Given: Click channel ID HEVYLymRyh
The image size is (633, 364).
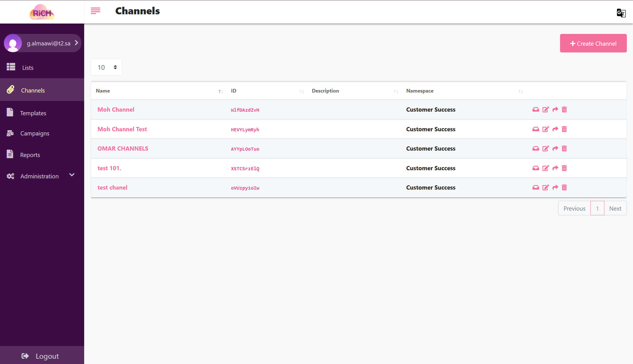Looking at the screenshot, I should (x=245, y=130).
